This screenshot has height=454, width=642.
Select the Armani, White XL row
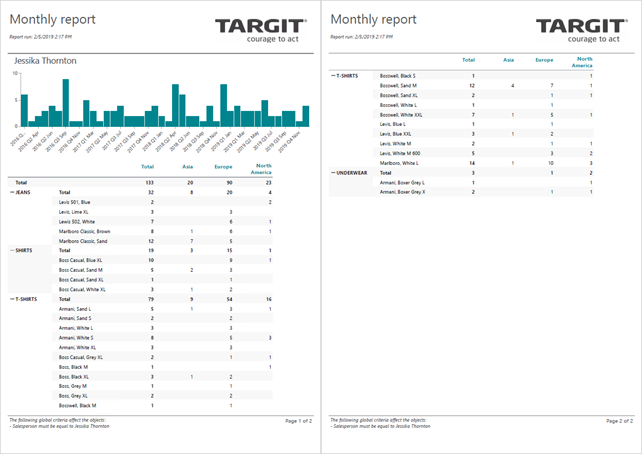(x=162, y=348)
